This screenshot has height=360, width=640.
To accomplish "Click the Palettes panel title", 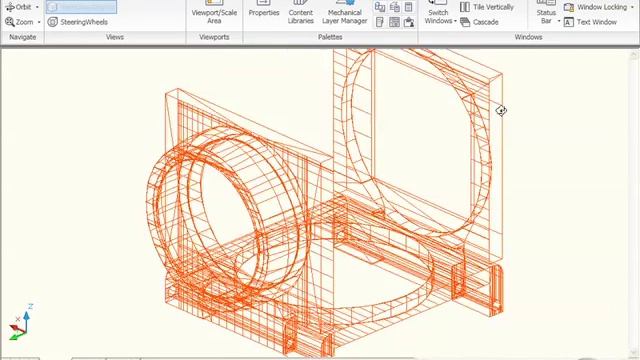I will point(330,37).
